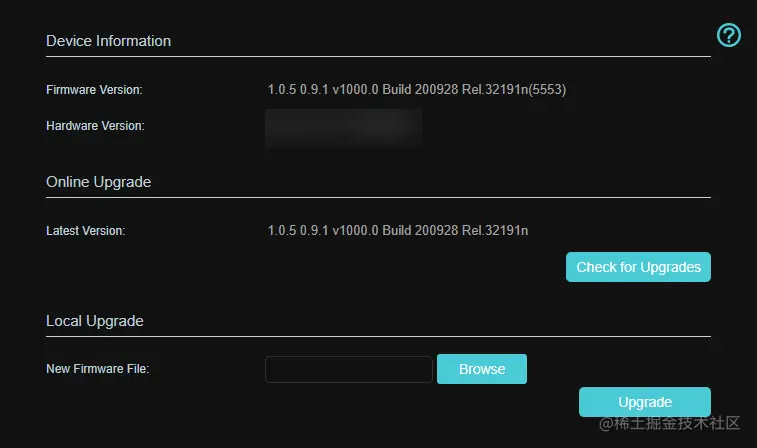Select the Local Upgrade section heading
The height and width of the screenshot is (448, 757).
(x=95, y=321)
